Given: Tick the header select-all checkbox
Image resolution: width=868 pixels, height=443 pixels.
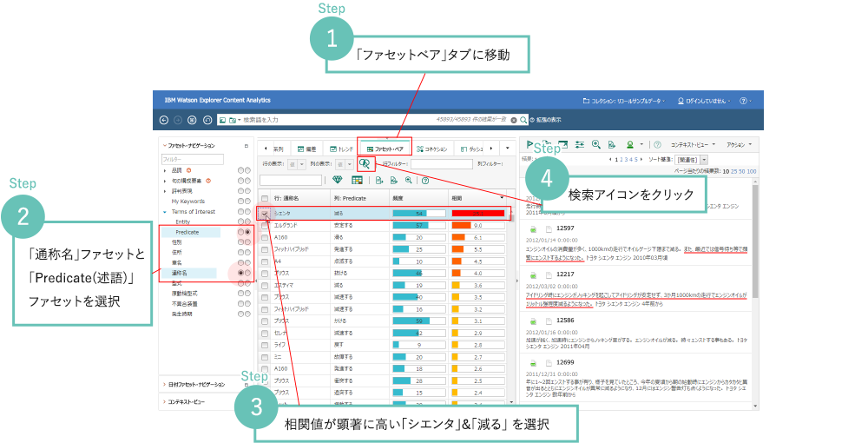Looking at the screenshot, I should point(265,198).
